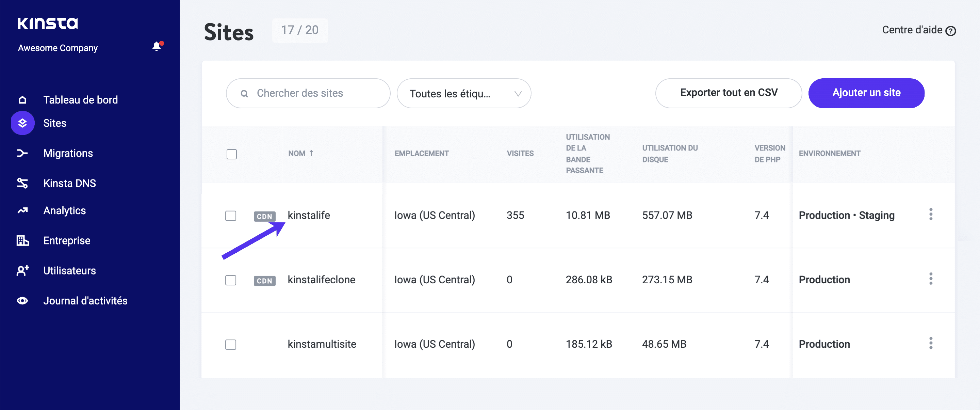Open the kinstalife three-dot actions menu

pos(931,215)
